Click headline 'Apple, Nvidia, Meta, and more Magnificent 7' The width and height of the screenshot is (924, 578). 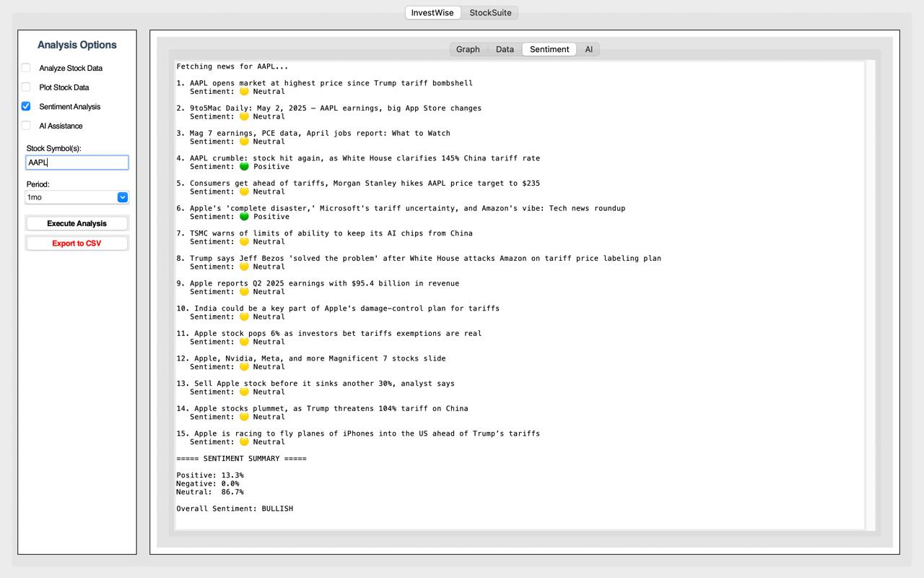point(320,358)
